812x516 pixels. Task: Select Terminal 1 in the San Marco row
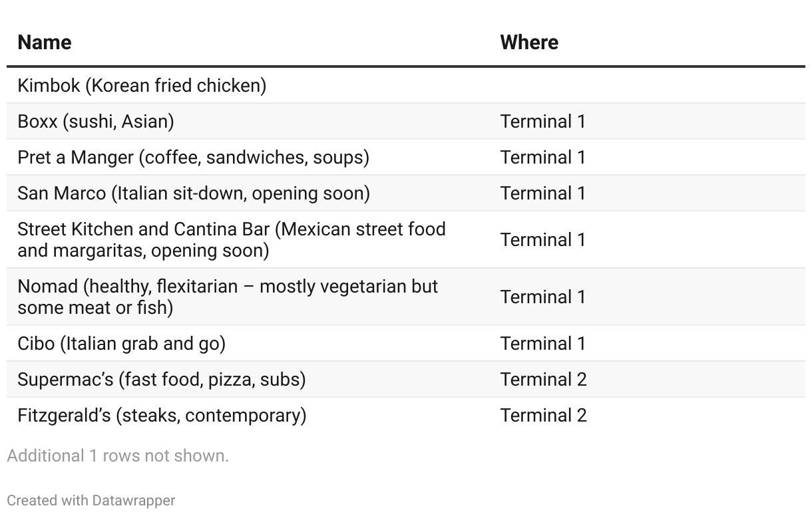tap(543, 193)
